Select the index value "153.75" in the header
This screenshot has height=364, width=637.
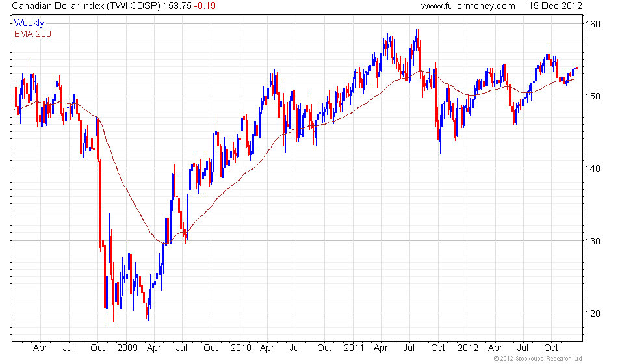[177, 6]
